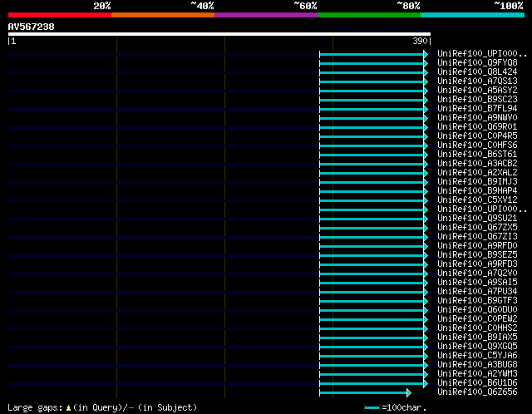This screenshot has height=414, width=532.
Task: Open UniRef100_A3ACB2 entry
Action: 477,164
